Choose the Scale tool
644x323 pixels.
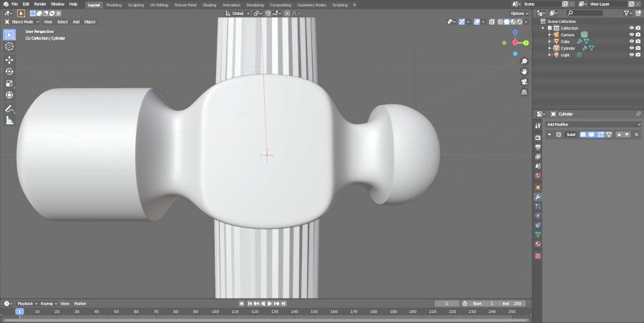click(9, 83)
